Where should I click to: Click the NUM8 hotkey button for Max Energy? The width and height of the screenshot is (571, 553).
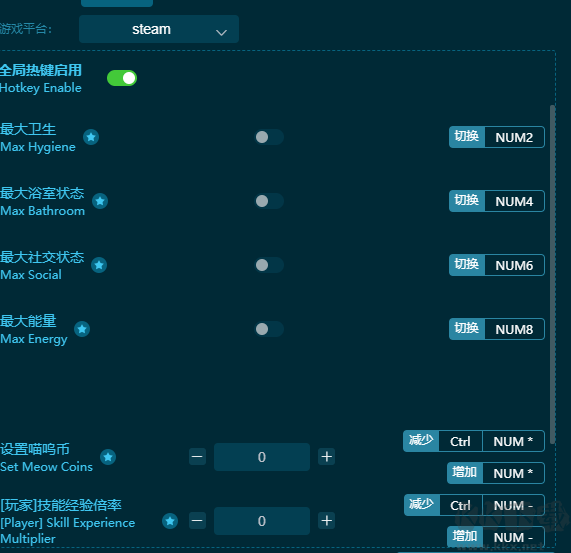514,329
